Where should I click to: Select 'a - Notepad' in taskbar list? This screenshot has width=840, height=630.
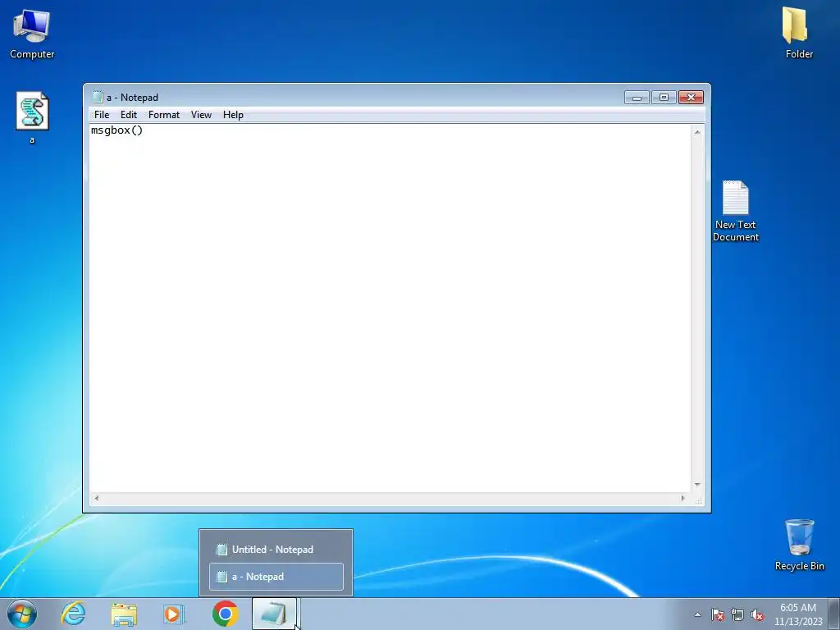point(276,577)
